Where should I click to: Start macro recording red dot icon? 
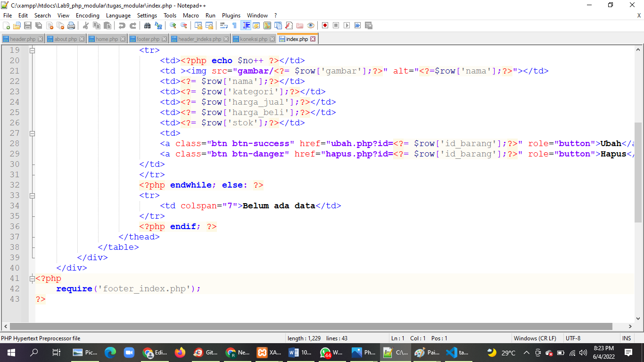coord(325,25)
